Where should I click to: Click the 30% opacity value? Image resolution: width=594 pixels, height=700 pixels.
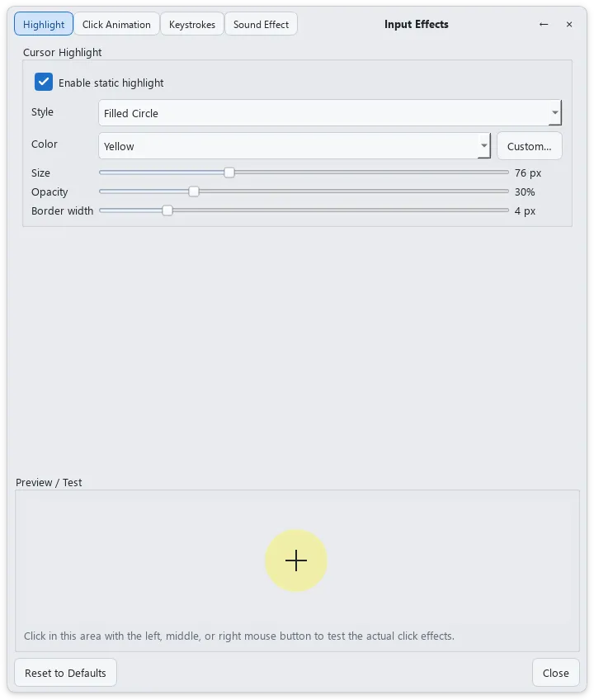(525, 192)
